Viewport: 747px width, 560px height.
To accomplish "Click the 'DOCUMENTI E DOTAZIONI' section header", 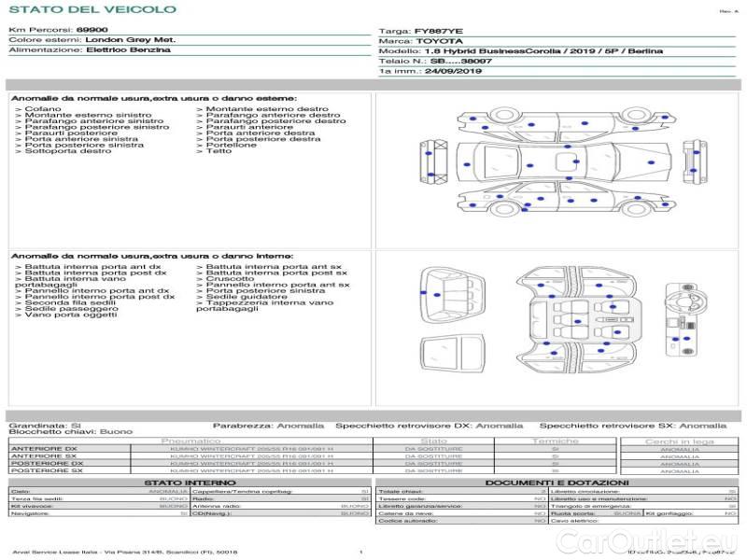I will coord(556,482).
